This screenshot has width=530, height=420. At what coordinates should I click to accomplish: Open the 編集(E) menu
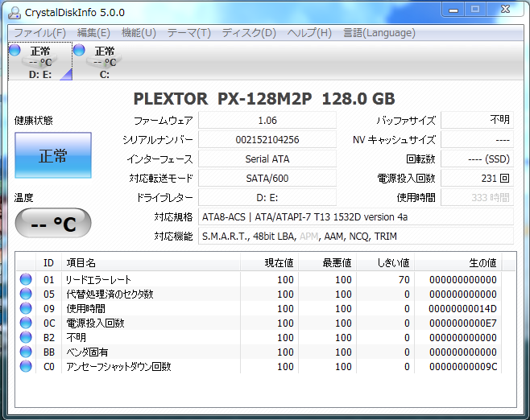pyautogui.click(x=93, y=33)
